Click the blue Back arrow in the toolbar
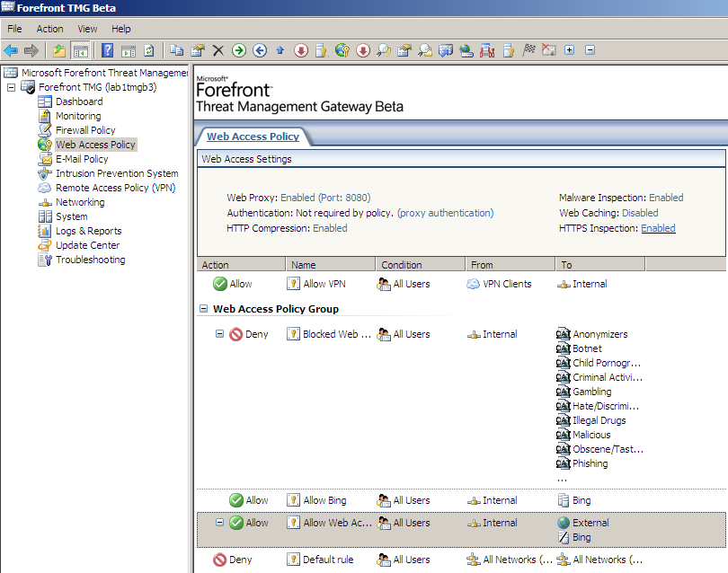Image resolution: width=728 pixels, height=573 pixels. (11, 50)
